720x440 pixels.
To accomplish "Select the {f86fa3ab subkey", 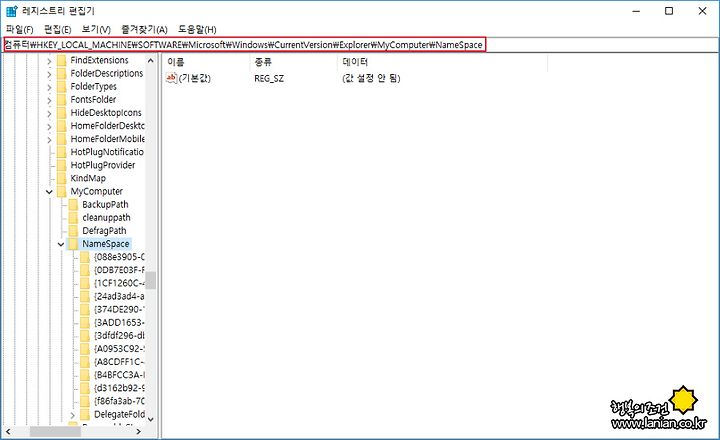I will coord(119,401).
